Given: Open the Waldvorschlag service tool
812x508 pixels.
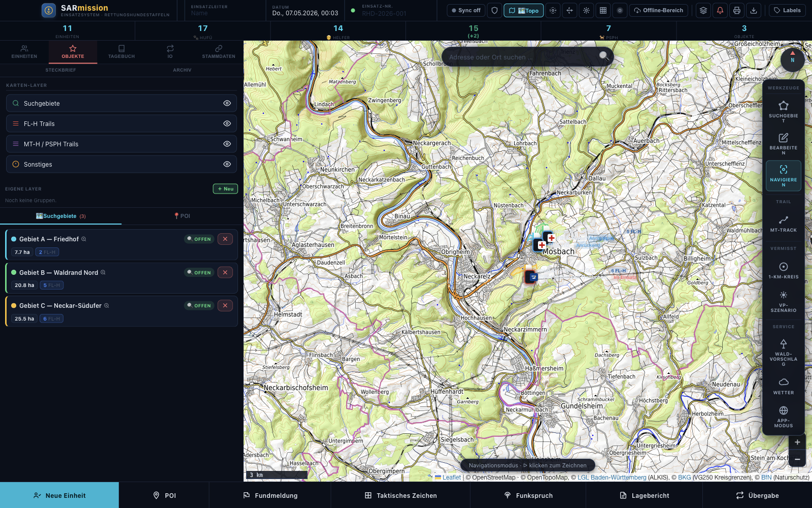Looking at the screenshot, I should pos(784,353).
